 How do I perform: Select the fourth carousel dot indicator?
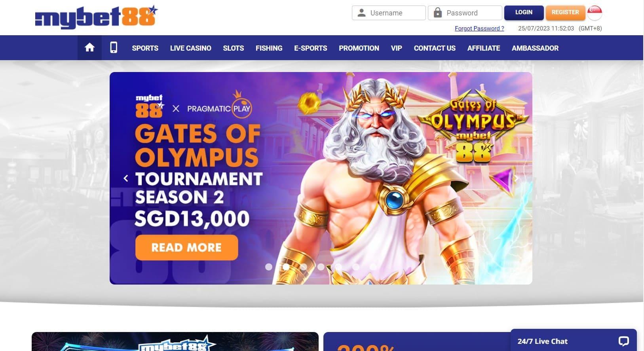pyautogui.click(x=321, y=267)
